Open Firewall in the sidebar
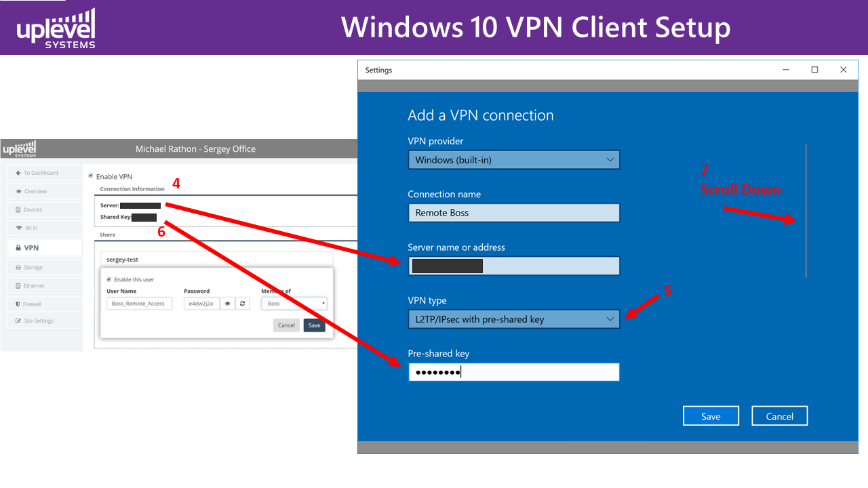868x488 pixels. point(45,304)
